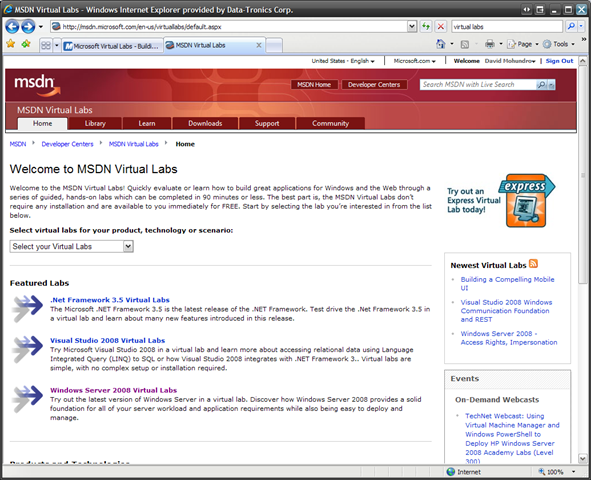
Task: Open .Net Framework 3.5 Virtual Labs link
Action: point(110,300)
